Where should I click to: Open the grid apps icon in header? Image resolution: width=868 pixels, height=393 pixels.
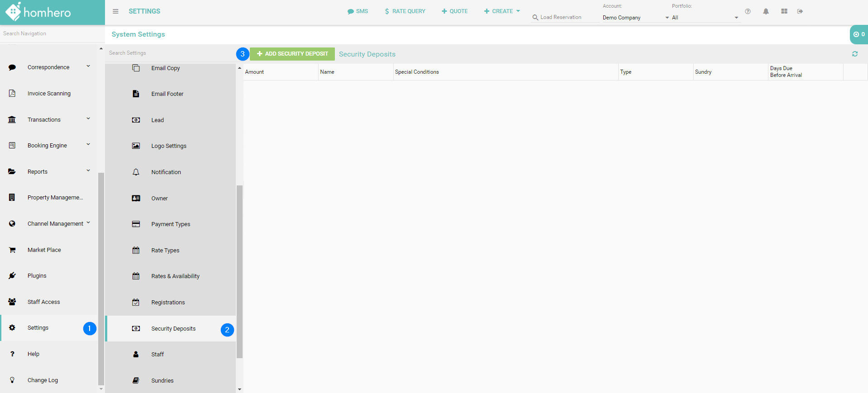coord(784,11)
